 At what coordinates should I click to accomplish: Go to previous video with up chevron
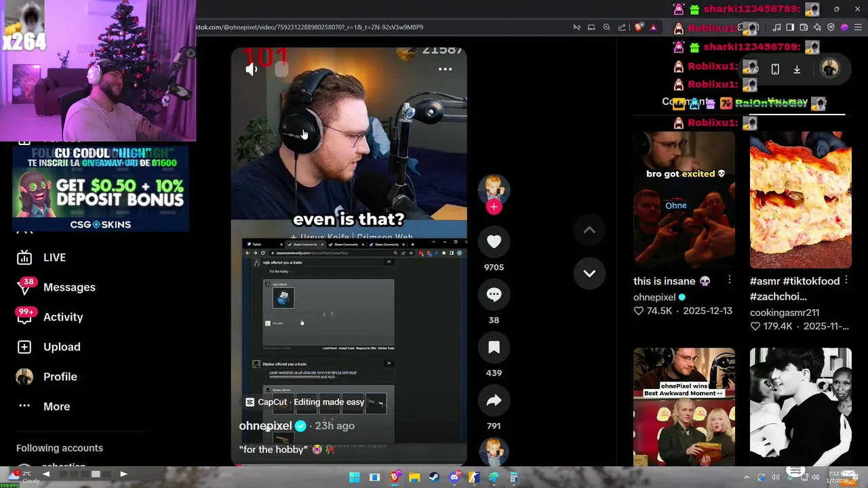[589, 230]
